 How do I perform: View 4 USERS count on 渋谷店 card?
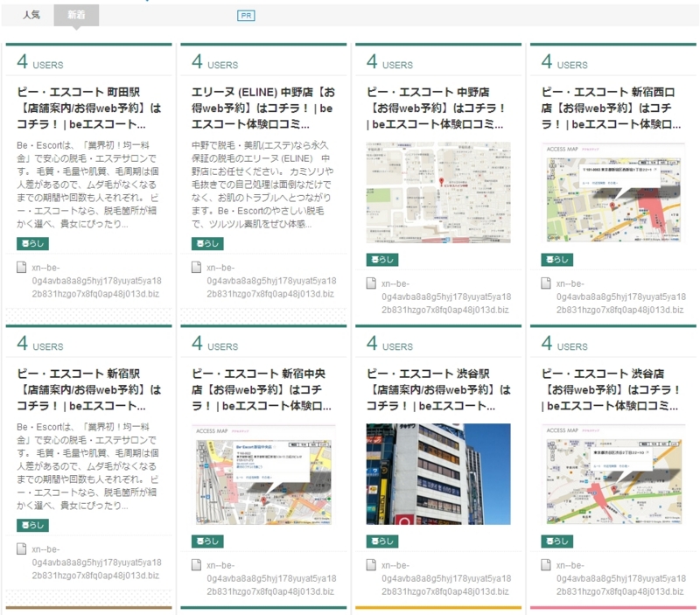[564, 344]
